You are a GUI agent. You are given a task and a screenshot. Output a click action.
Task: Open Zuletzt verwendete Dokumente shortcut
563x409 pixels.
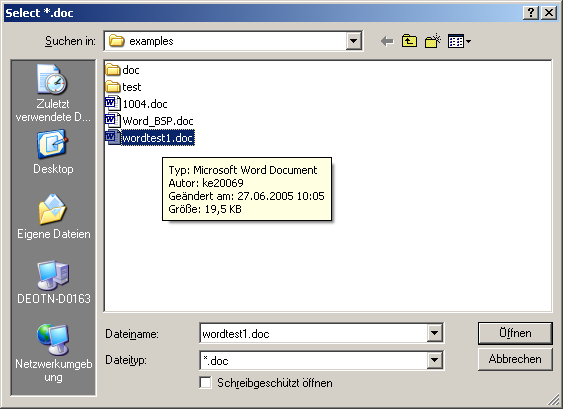click(x=53, y=93)
